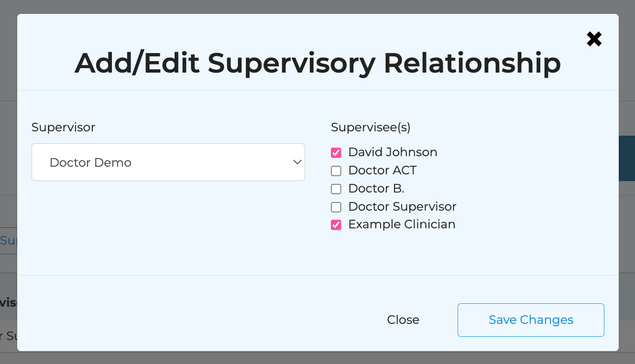Click the Save Changes button
The image size is (635, 364).
click(530, 320)
